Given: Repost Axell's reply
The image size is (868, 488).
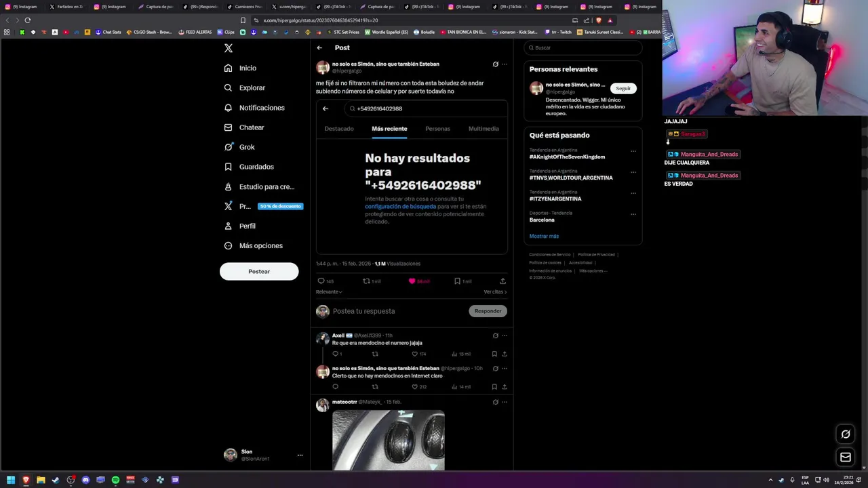Looking at the screenshot, I should pos(375,354).
